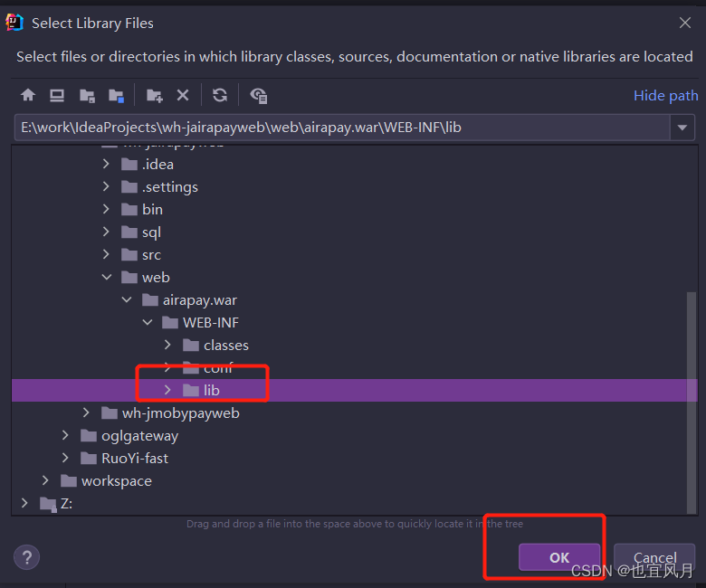Toggle show hidden files icon
This screenshot has height=588, width=706.
pos(259,95)
